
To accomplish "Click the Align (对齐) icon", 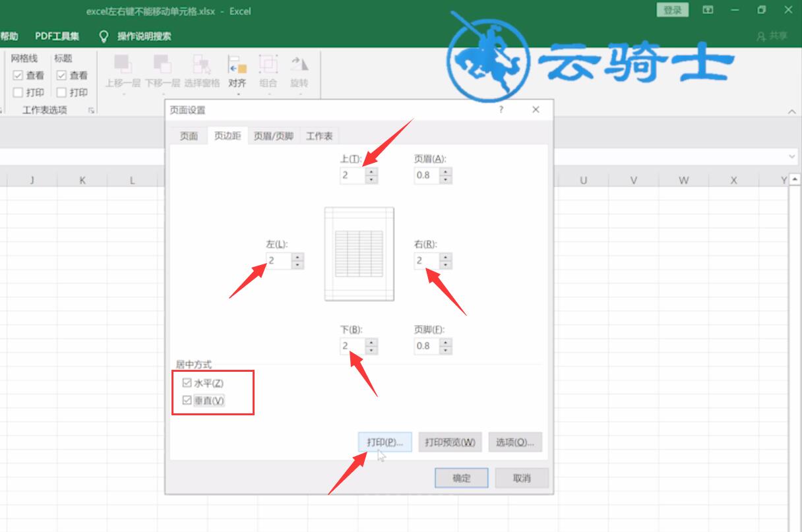I will tap(237, 64).
